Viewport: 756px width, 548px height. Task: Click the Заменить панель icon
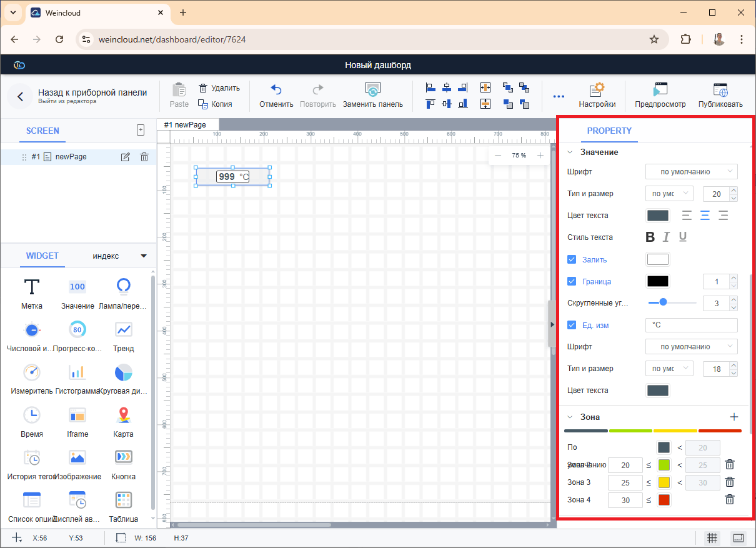(372, 89)
